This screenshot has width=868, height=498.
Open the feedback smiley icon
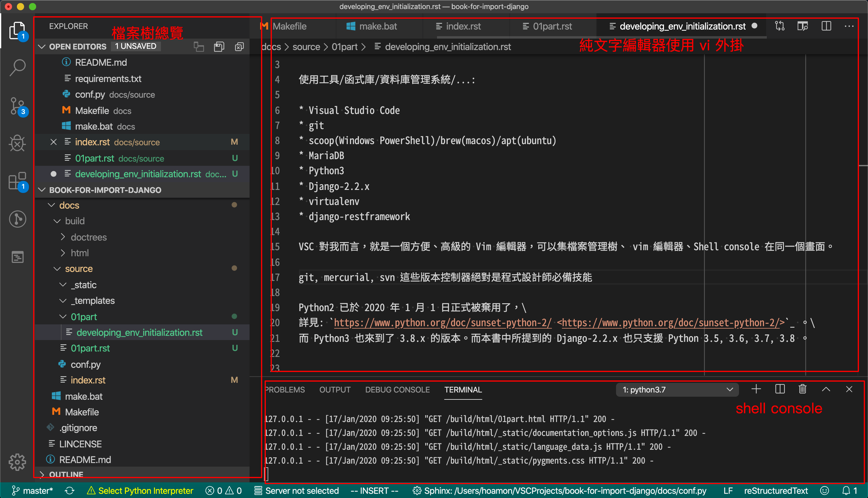(824, 490)
